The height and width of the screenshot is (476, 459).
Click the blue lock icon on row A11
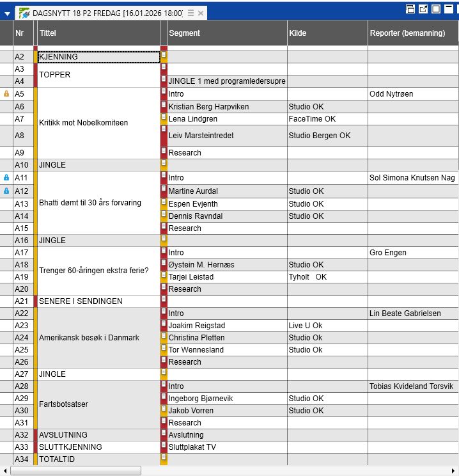click(x=6, y=178)
